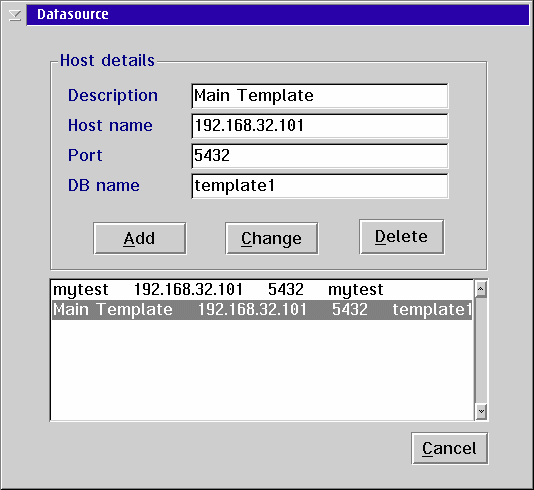Click the DB name field with template1

tap(320, 186)
